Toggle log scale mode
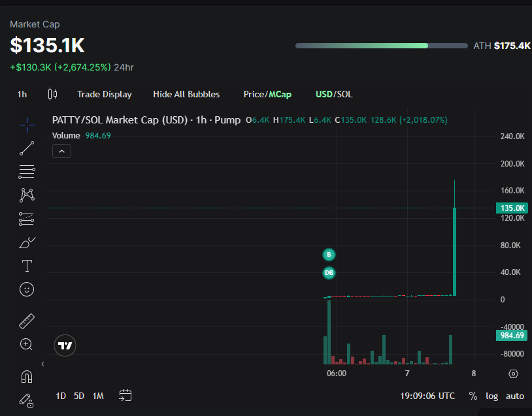 (491, 396)
